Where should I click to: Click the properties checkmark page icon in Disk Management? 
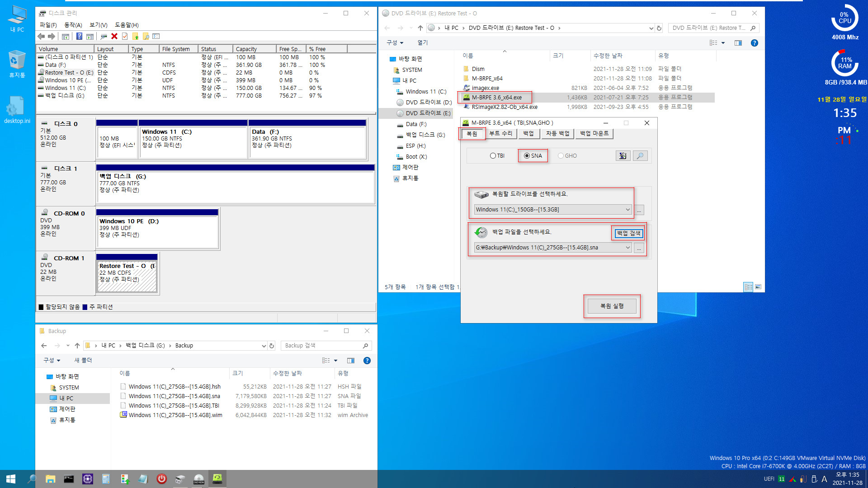click(125, 36)
